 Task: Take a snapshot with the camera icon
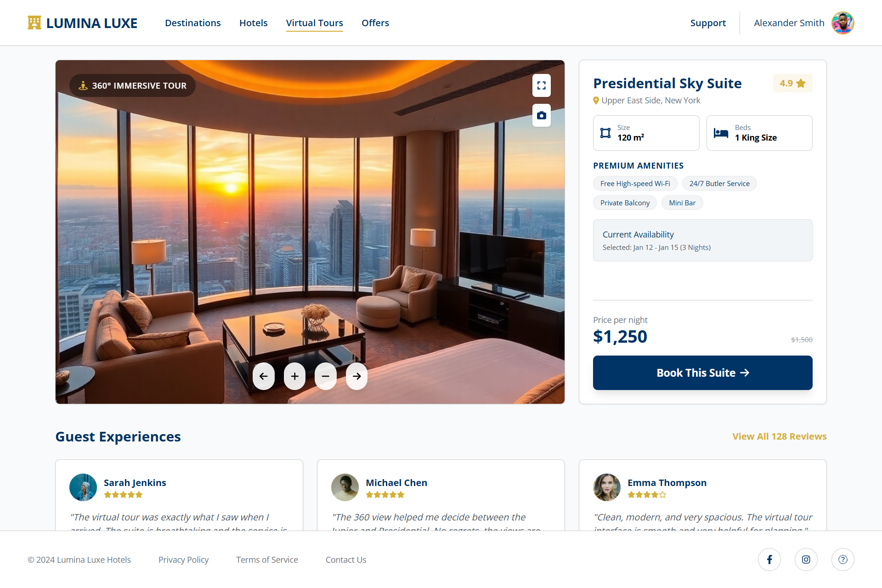click(541, 115)
